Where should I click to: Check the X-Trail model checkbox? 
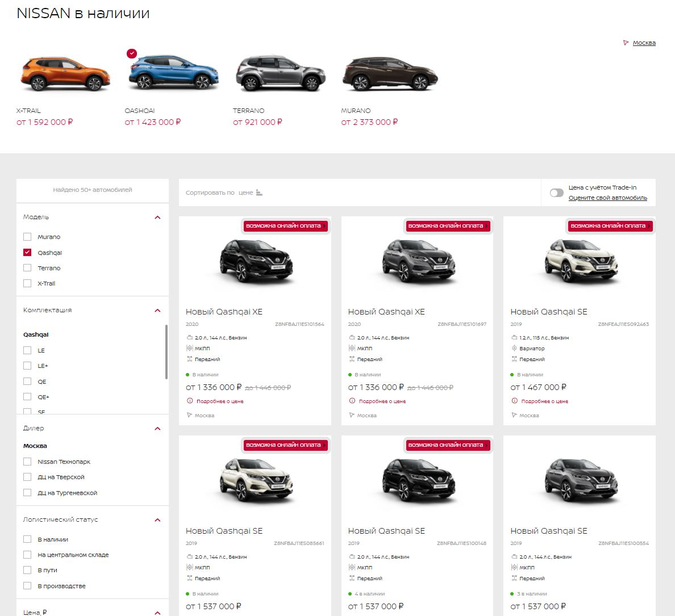click(x=27, y=283)
